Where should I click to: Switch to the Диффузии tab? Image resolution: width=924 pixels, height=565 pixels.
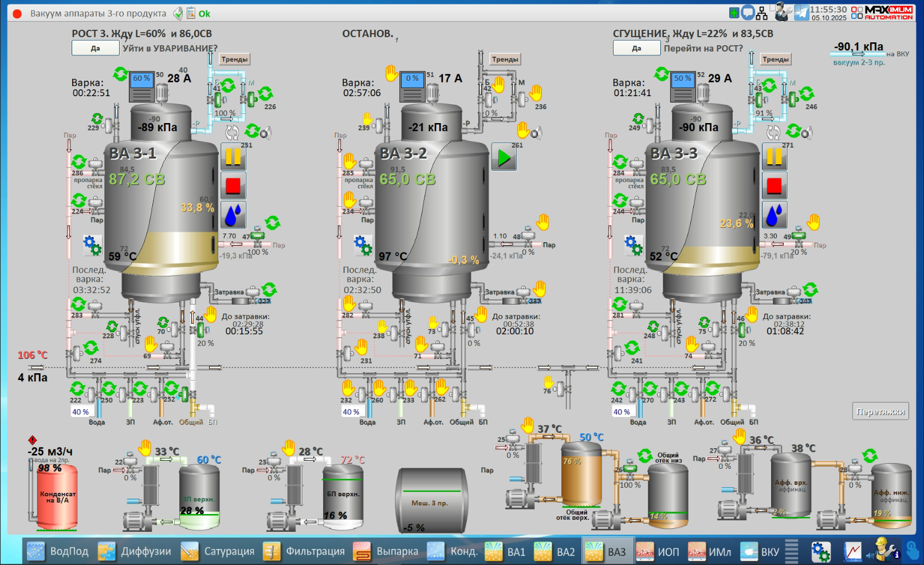tap(135, 552)
